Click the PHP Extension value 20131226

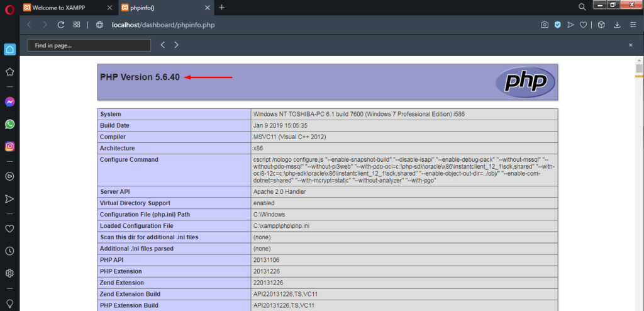tap(267, 271)
